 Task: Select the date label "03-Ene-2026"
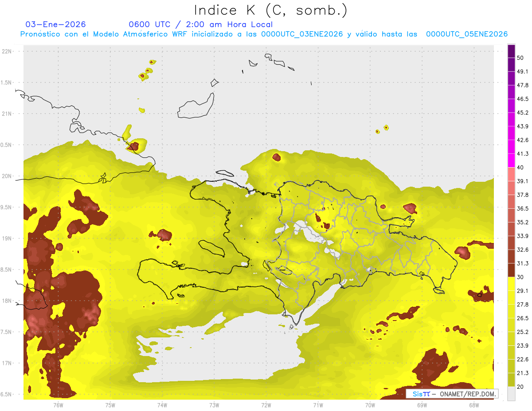(56, 24)
